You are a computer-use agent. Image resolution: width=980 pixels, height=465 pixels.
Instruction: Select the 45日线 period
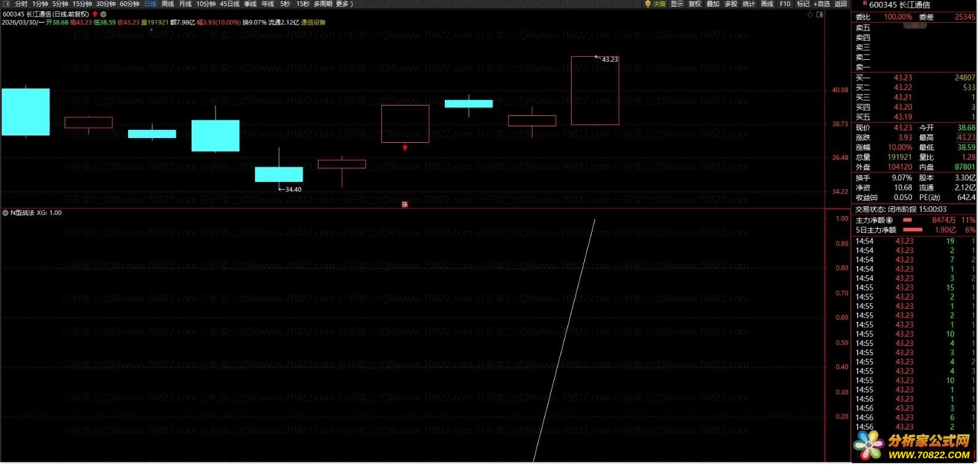click(230, 4)
